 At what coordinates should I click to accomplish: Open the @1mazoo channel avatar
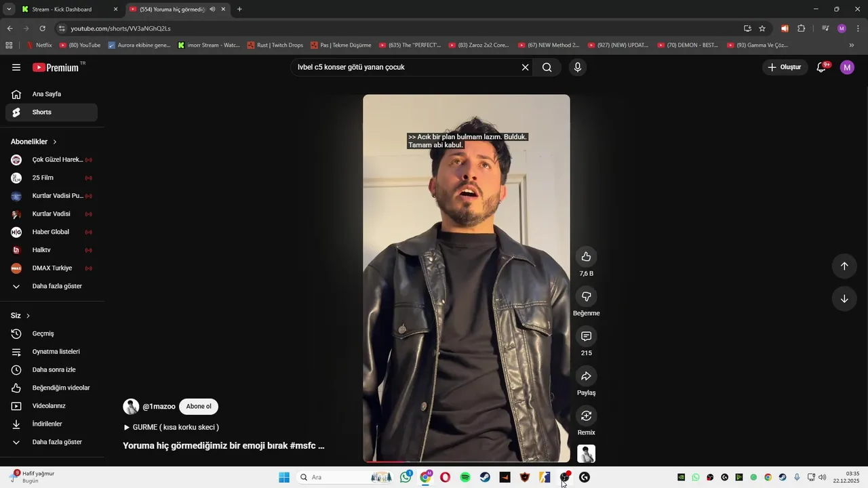(131, 407)
